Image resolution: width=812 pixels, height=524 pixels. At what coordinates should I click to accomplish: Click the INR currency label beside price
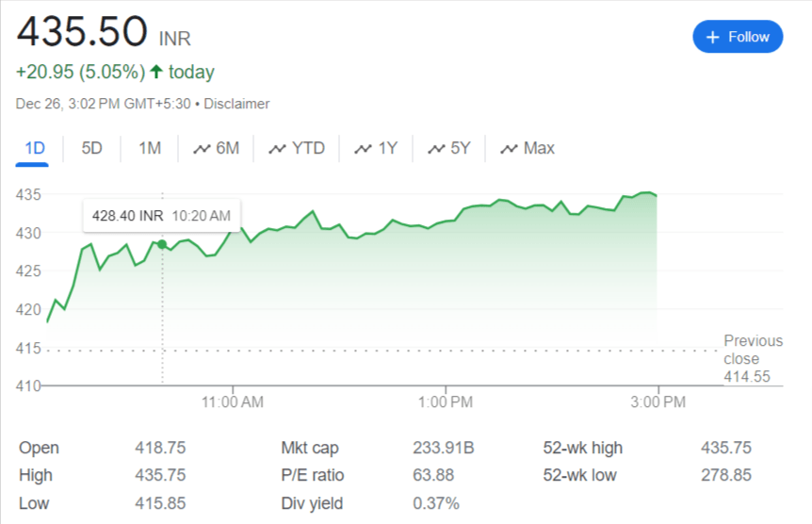click(174, 39)
